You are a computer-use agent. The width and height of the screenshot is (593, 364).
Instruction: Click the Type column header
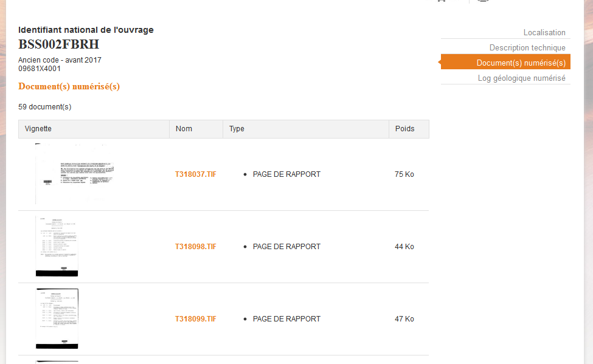coord(237,129)
